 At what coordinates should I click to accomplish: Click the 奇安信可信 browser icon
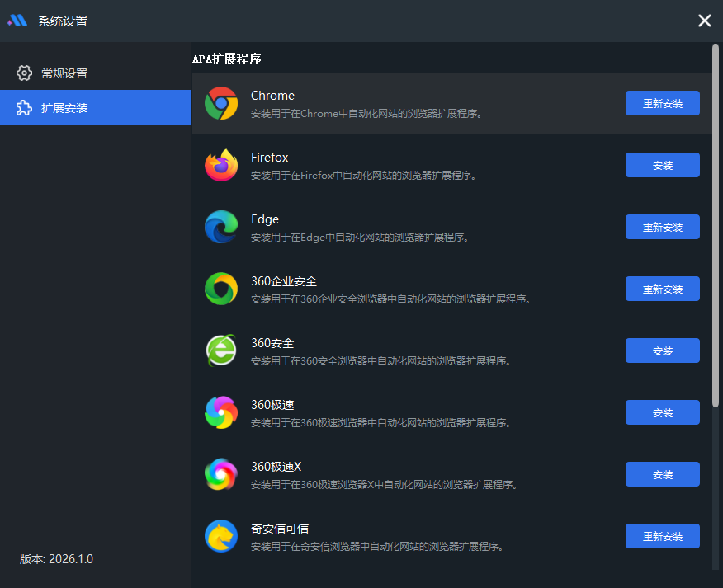pyautogui.click(x=221, y=536)
